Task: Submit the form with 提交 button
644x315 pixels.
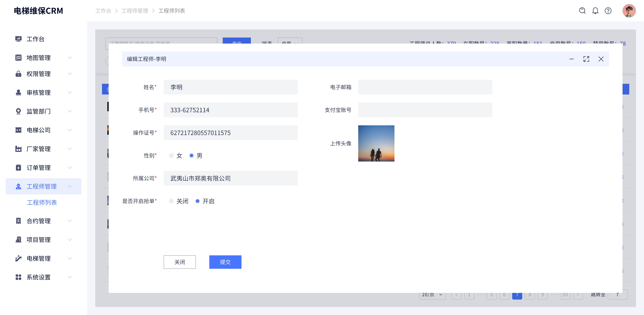Action: pos(225,262)
